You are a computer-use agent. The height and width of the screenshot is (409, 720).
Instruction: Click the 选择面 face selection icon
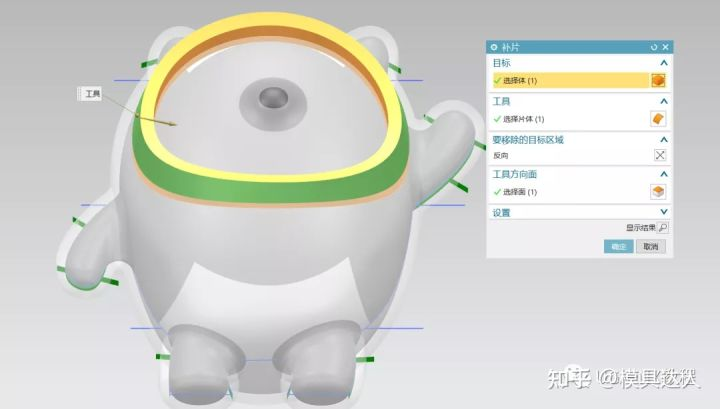coord(658,191)
